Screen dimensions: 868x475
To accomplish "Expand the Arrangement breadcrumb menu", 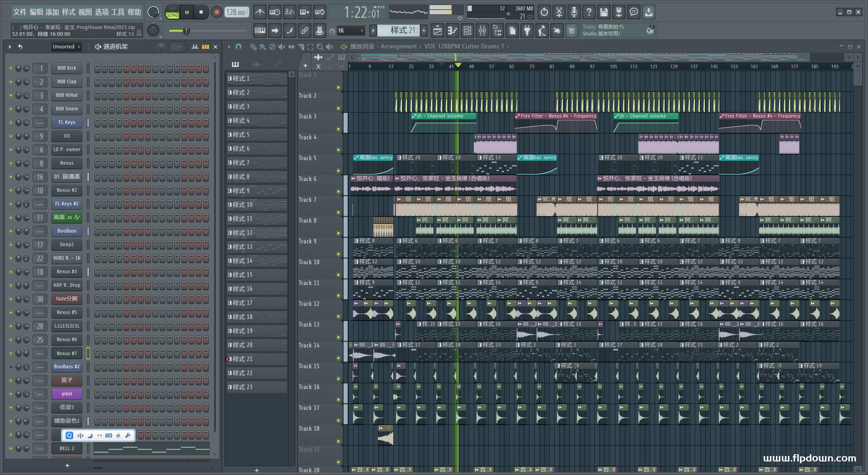I will [x=398, y=47].
